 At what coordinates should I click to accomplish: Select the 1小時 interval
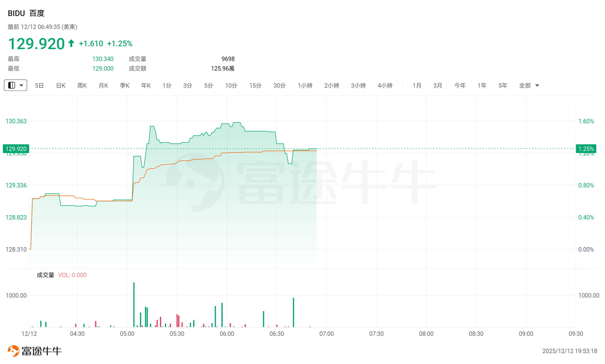click(x=305, y=86)
